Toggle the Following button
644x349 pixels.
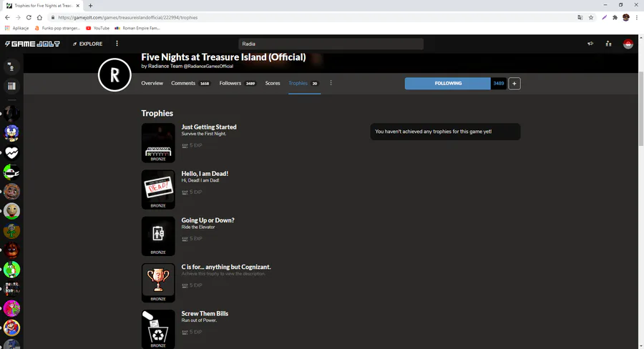click(x=448, y=84)
